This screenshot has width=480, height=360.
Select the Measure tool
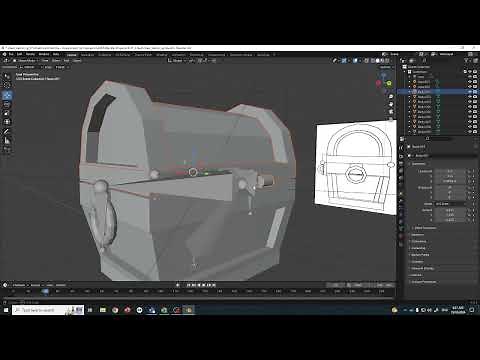[x=7, y=141]
